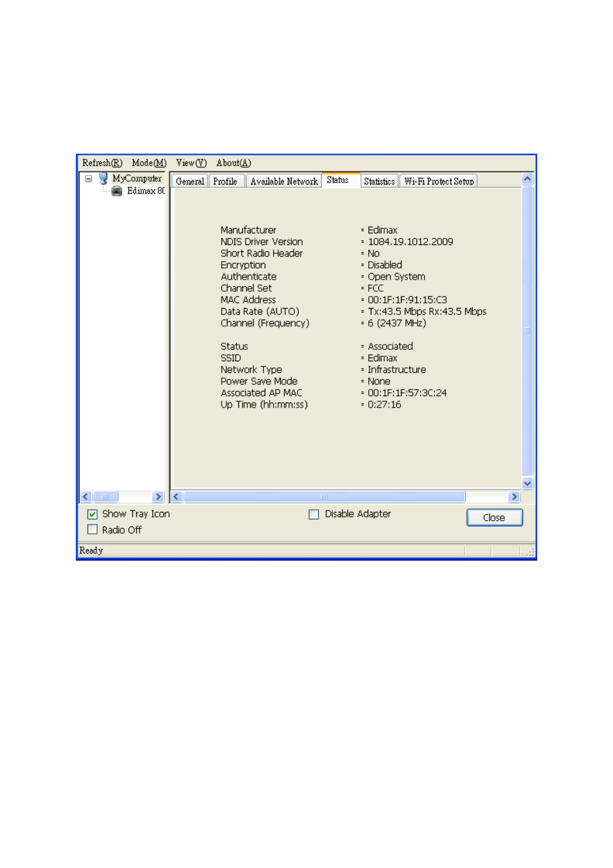
Task: Click the Short Radio Header label
Action: click(x=262, y=254)
